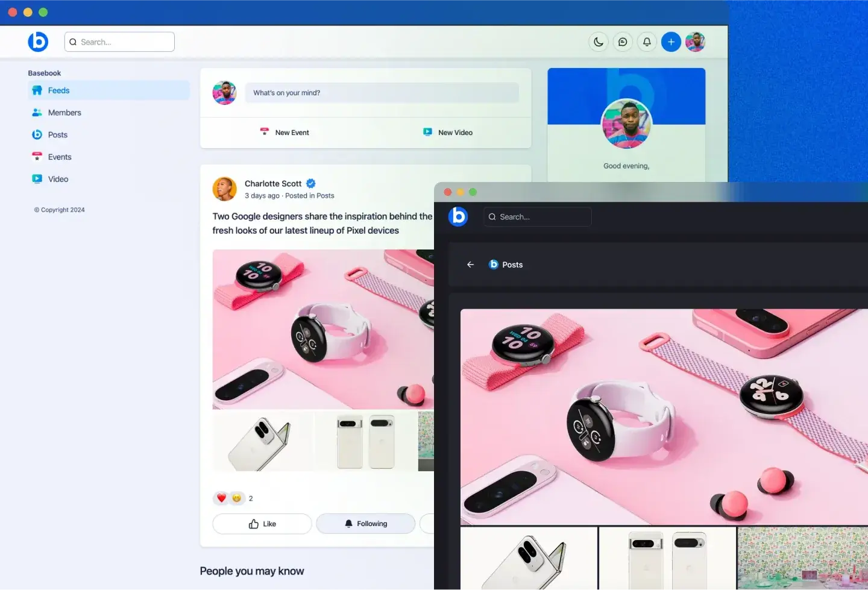Open the folding phone thumbnail in the feed post

[263, 442]
